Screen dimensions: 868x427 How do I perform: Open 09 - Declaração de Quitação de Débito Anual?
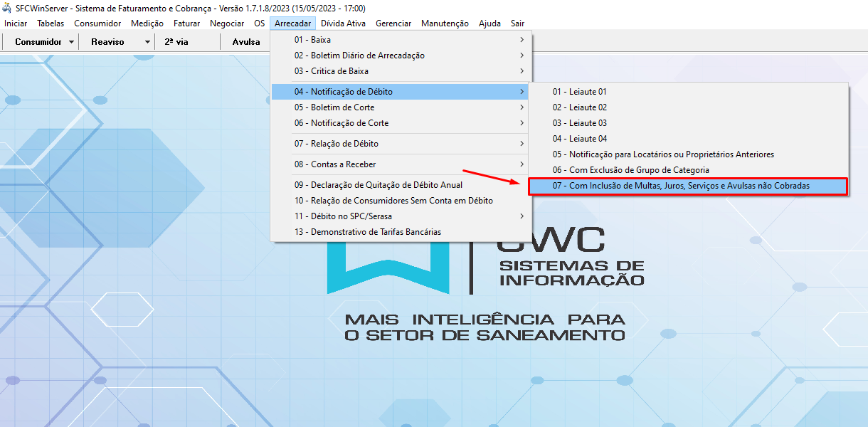coord(379,185)
